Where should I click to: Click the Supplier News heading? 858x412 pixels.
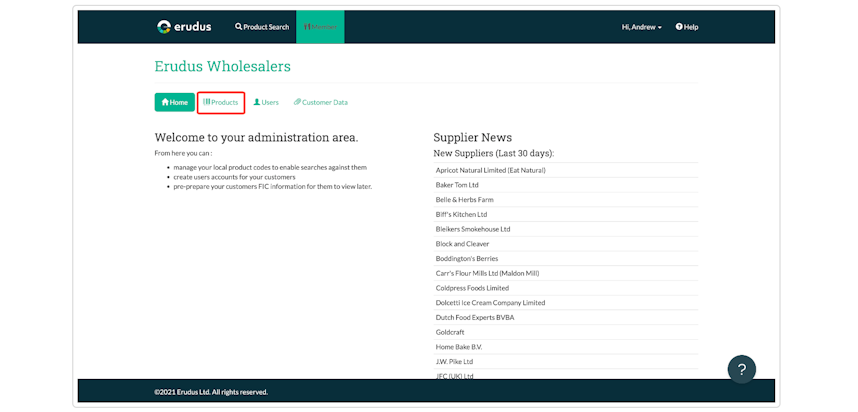[x=473, y=137]
